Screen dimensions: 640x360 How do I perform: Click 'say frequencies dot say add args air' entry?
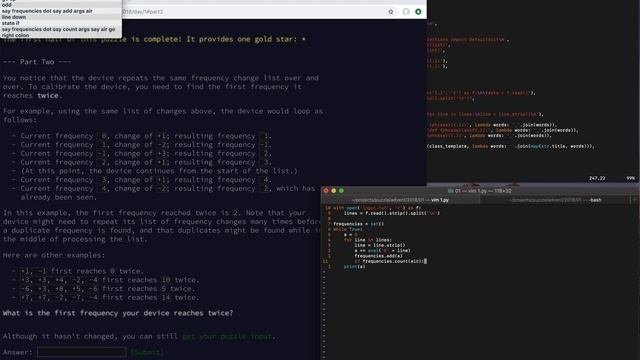pyautogui.click(x=47, y=11)
